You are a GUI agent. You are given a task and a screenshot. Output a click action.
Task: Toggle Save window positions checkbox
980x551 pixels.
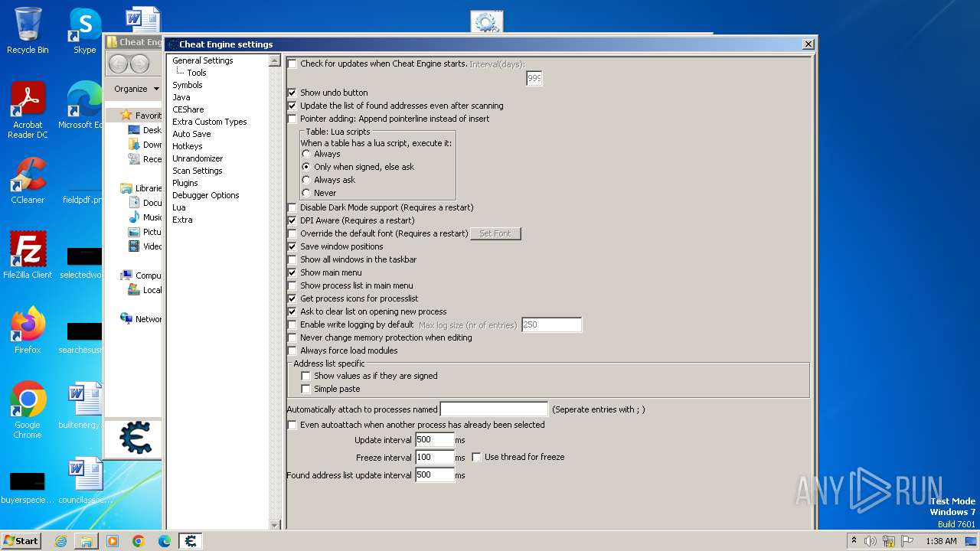[x=292, y=246]
